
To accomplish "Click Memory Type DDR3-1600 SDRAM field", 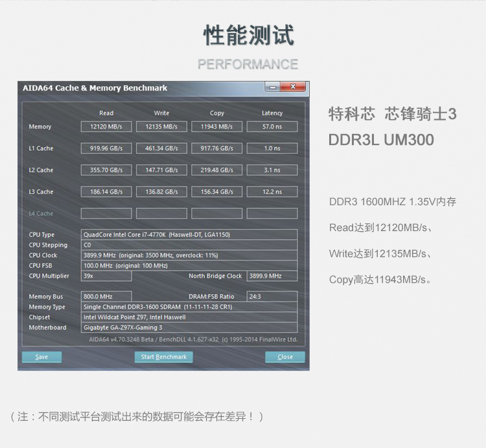I will 189,307.
